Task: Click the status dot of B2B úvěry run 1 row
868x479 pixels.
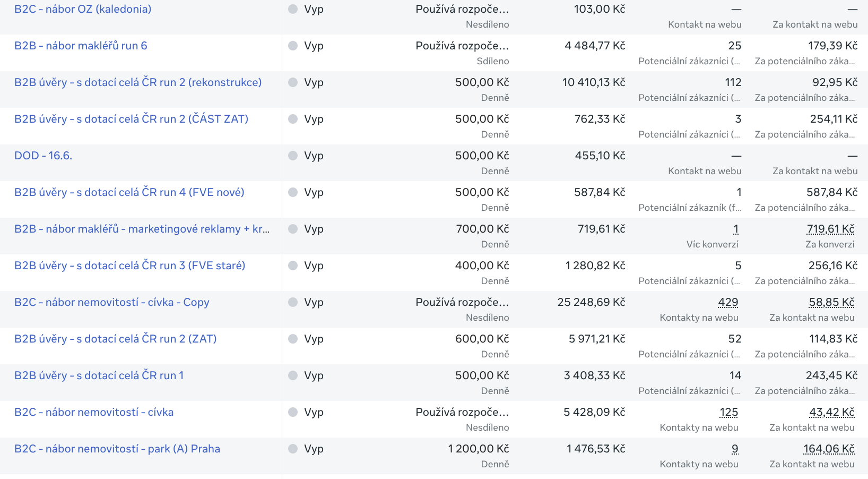Action: (293, 375)
